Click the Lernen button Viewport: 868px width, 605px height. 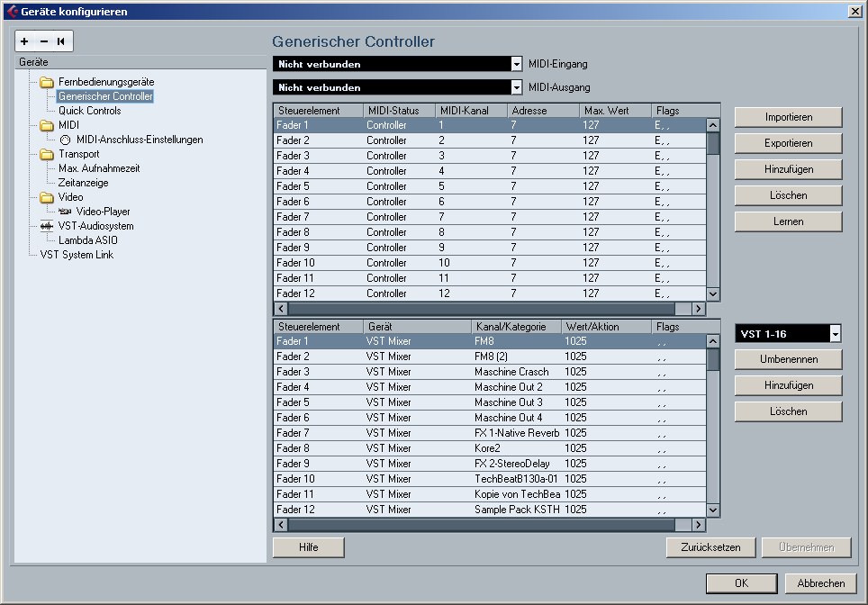point(788,221)
